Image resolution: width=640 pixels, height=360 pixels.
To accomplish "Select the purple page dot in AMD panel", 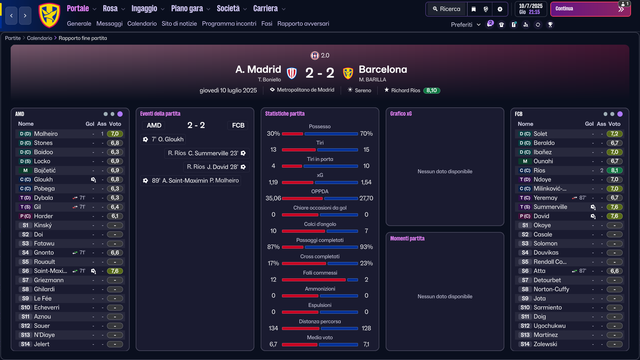I will [120, 114].
